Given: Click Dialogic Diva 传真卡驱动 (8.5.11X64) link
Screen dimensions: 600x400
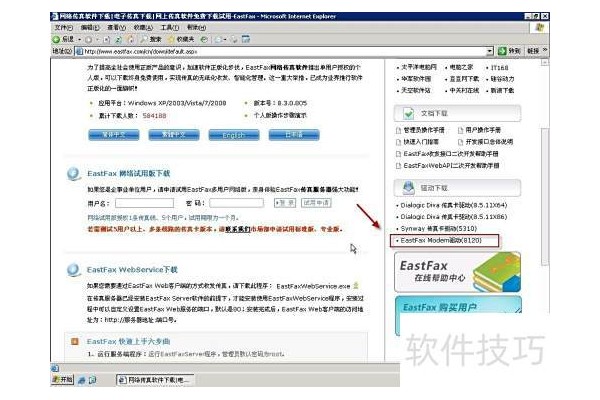Looking at the screenshot, I should pyautogui.click(x=453, y=205).
